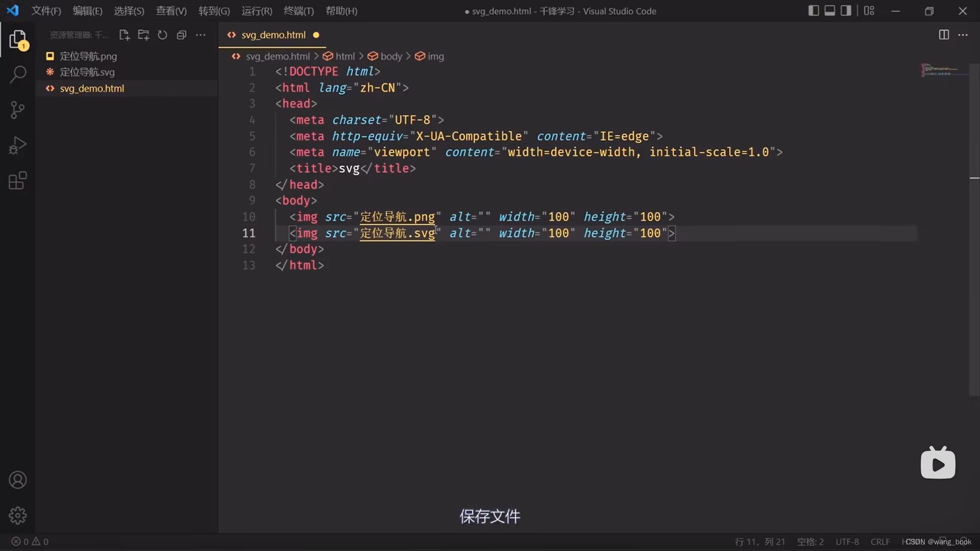Click the editor vertical scrollbar slider
Viewport: 980px width, 551px height.
click(974, 230)
